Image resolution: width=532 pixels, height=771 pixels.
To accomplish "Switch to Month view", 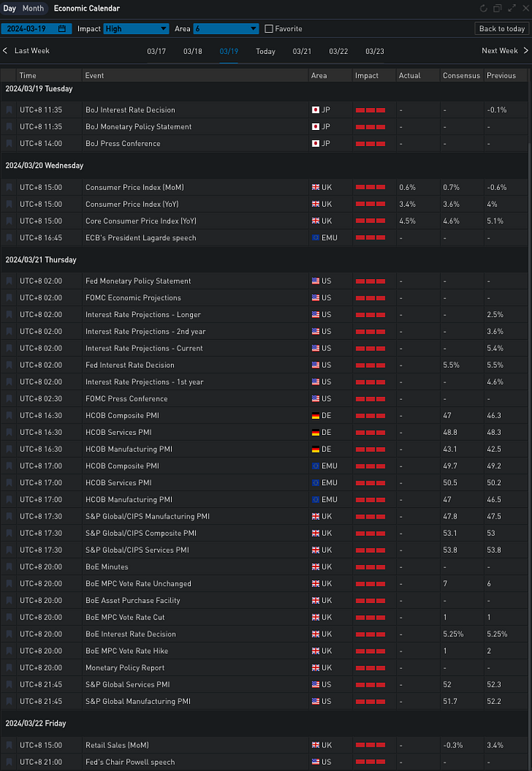I will point(33,8).
